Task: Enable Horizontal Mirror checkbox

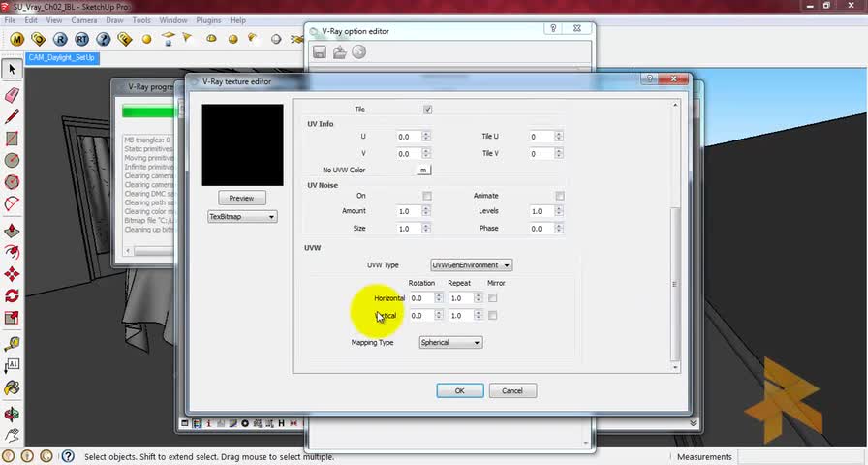Action: [493, 298]
